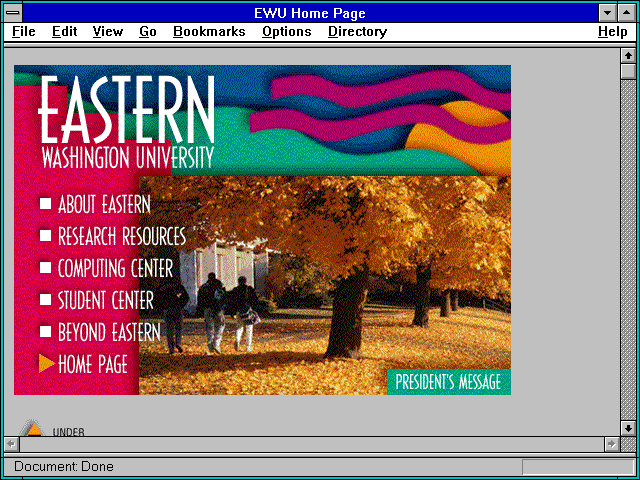Open the Options menu

pos(287,31)
